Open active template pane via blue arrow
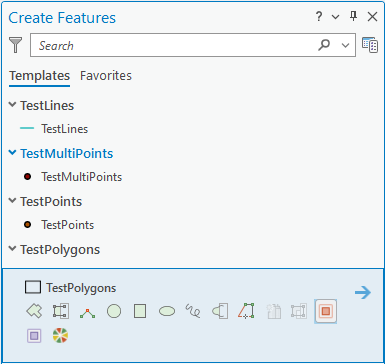 pos(363,293)
